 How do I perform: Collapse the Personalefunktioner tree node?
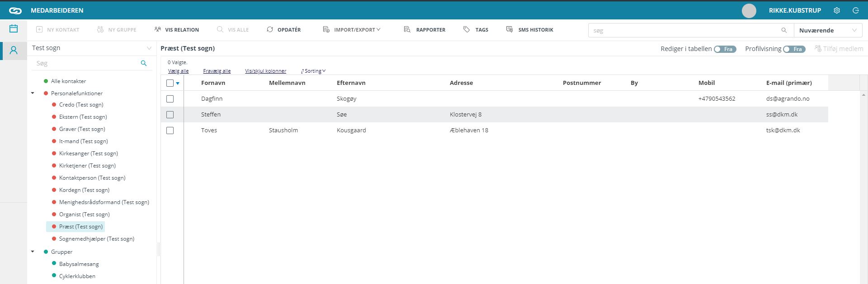(x=33, y=93)
